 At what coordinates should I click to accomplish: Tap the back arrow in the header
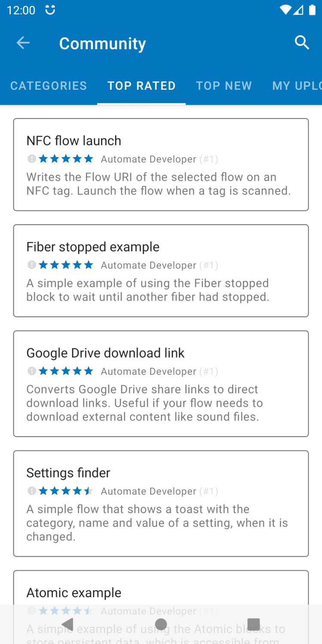[x=23, y=43]
